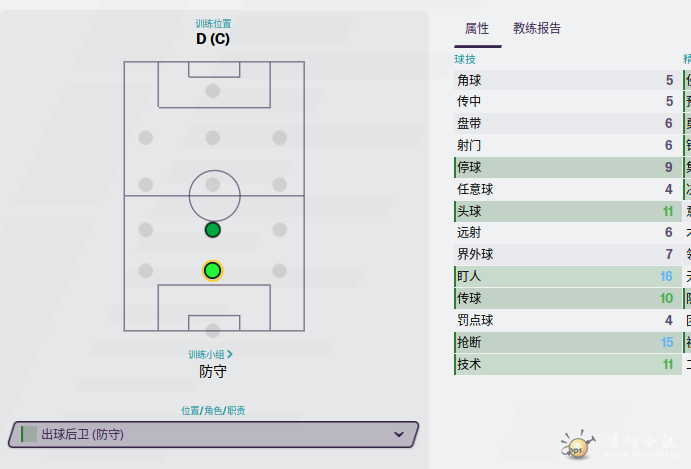The width and height of the screenshot is (691, 469).
Task: Click the 训练位置 label above D (C)
Action: point(213,23)
